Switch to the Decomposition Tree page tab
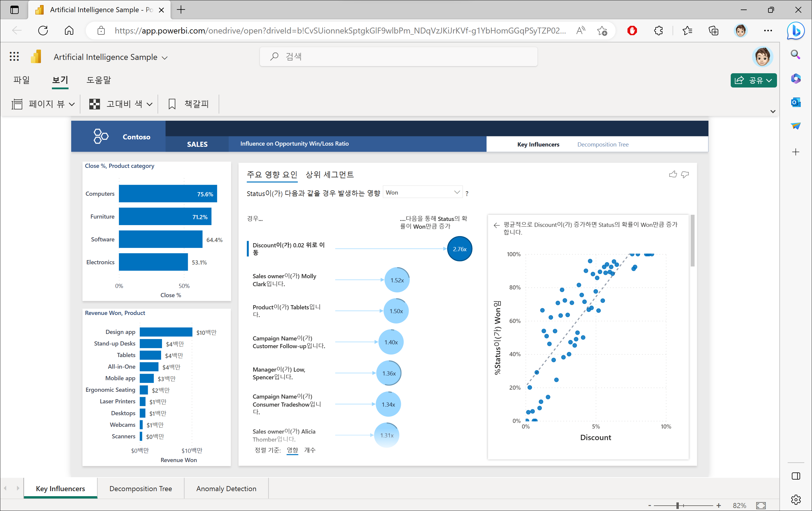This screenshot has width=812, height=511. pos(141,488)
